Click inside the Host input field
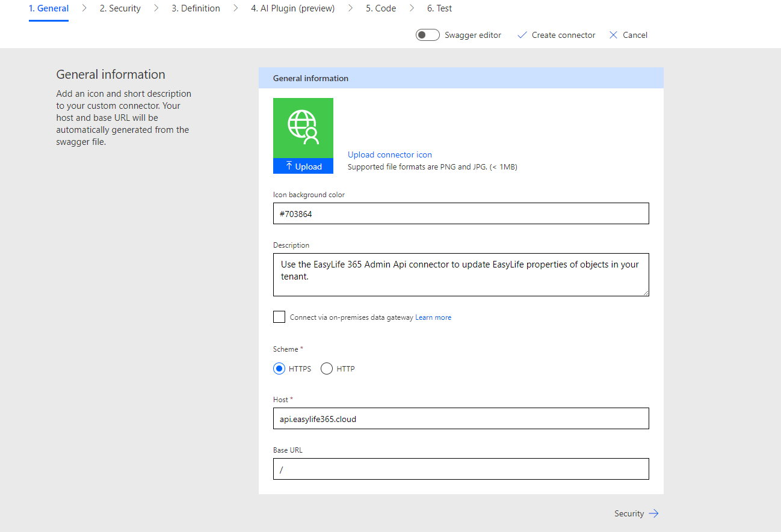Image resolution: width=781 pixels, height=532 pixels. [461, 418]
